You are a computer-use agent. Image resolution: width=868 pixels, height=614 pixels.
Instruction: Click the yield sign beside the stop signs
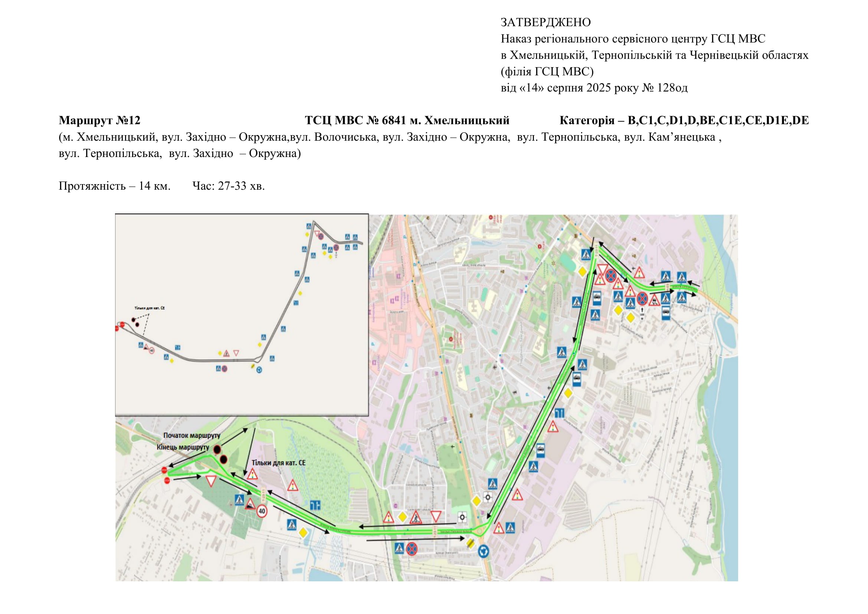click(x=211, y=481)
